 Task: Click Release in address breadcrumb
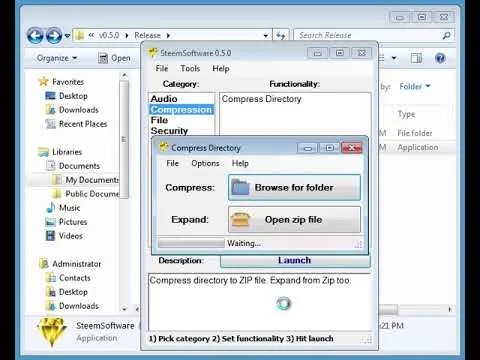[147, 35]
